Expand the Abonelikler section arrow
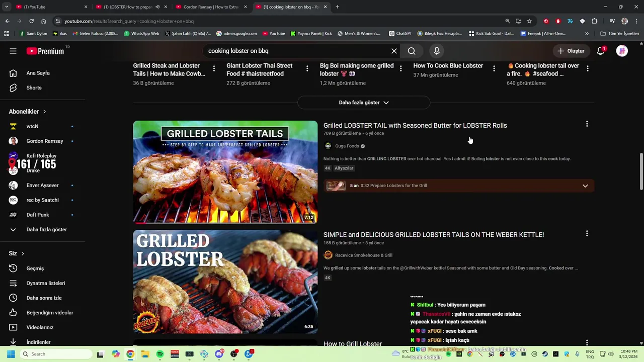Image resolution: width=644 pixels, height=362 pixels. 44,112
